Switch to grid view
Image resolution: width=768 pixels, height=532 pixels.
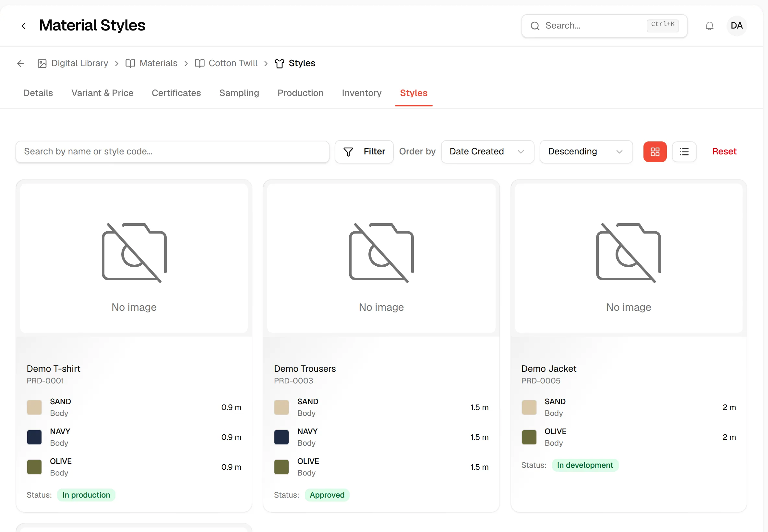pyautogui.click(x=655, y=152)
